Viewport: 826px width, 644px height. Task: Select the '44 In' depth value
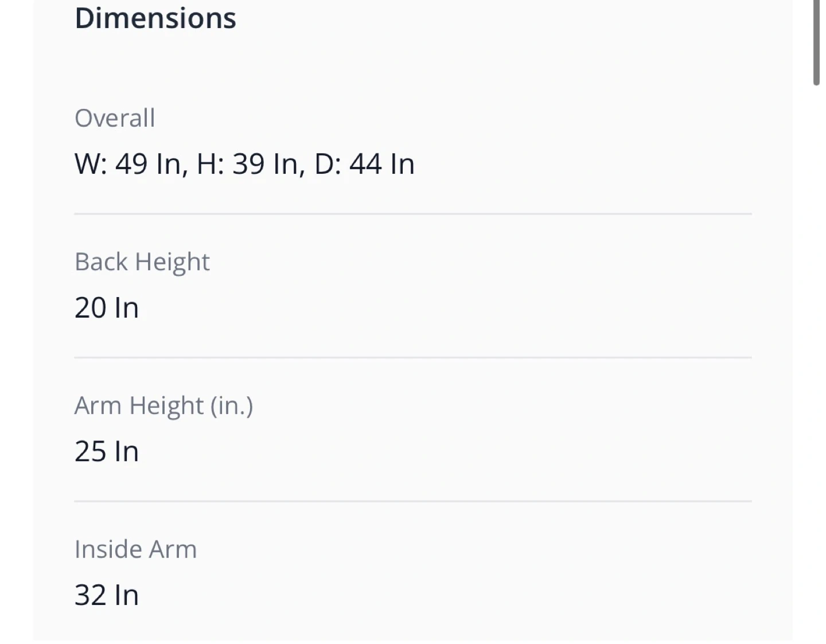point(382,164)
